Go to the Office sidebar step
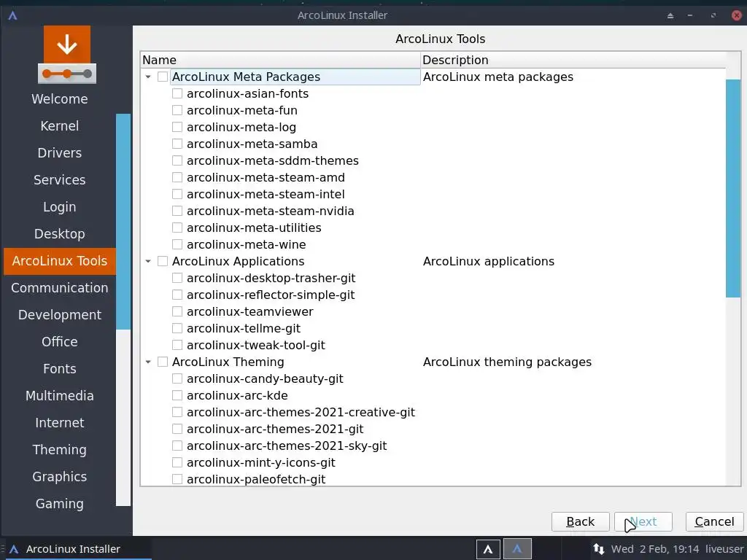747x560 pixels. click(x=60, y=342)
